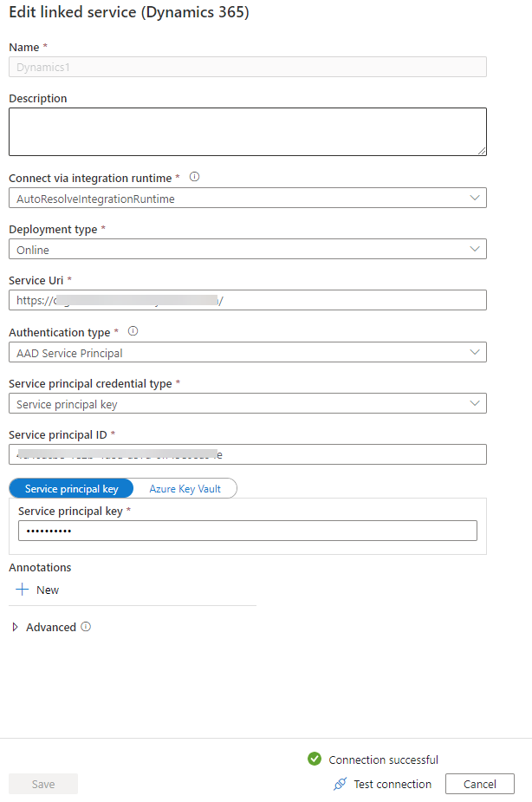Click the Advanced info icon

click(86, 627)
